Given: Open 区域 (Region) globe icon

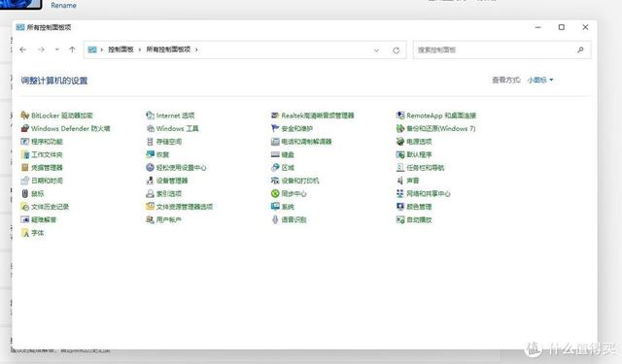Looking at the screenshot, I should [275, 168].
